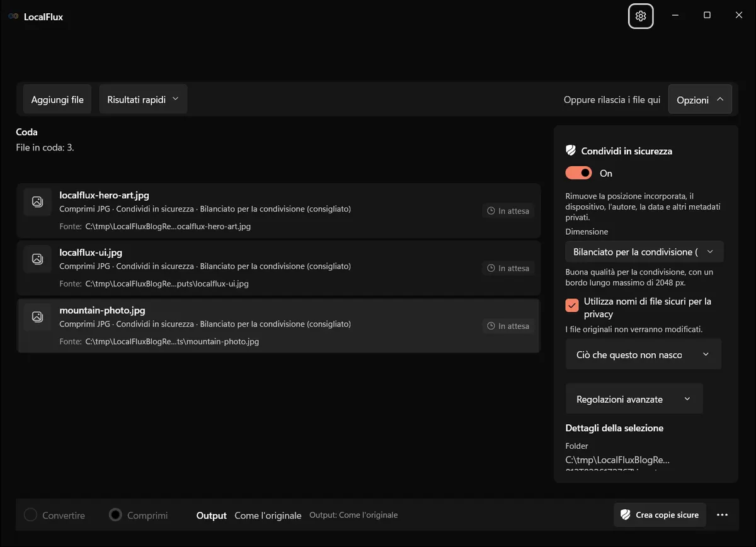This screenshot has width=756, height=547.
Task: Click the In attesa badge for mountain-photo.jpg
Action: pos(508,326)
